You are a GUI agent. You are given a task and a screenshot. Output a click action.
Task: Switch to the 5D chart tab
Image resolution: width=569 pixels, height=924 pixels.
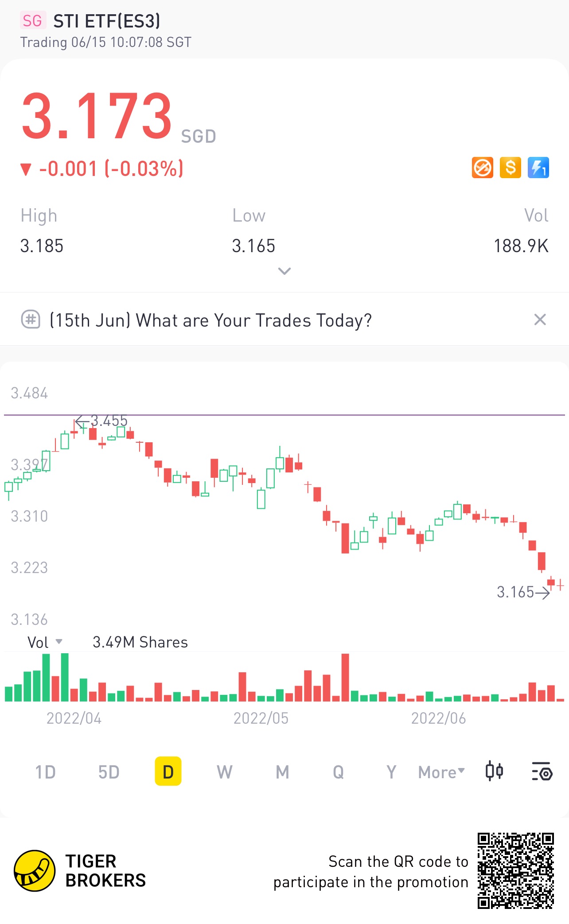pos(109,772)
